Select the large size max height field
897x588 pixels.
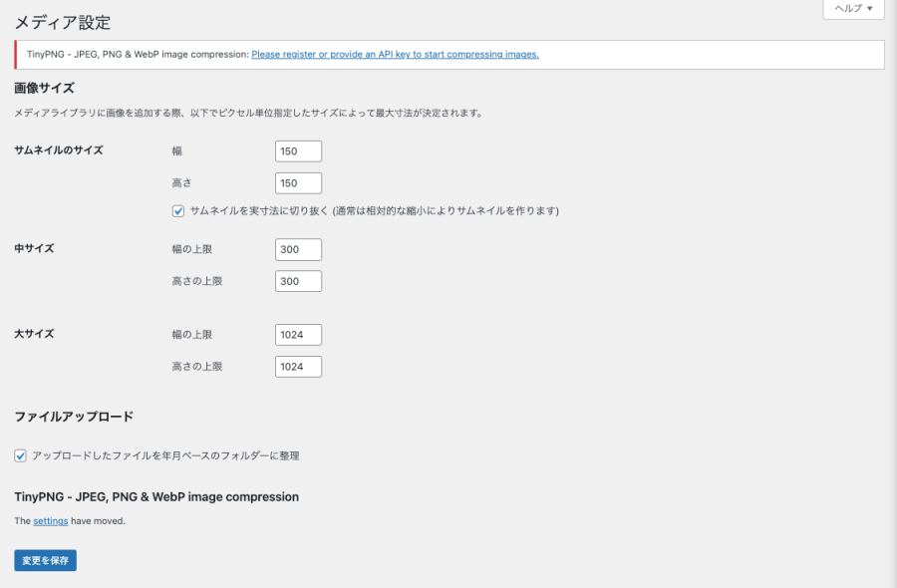(297, 366)
